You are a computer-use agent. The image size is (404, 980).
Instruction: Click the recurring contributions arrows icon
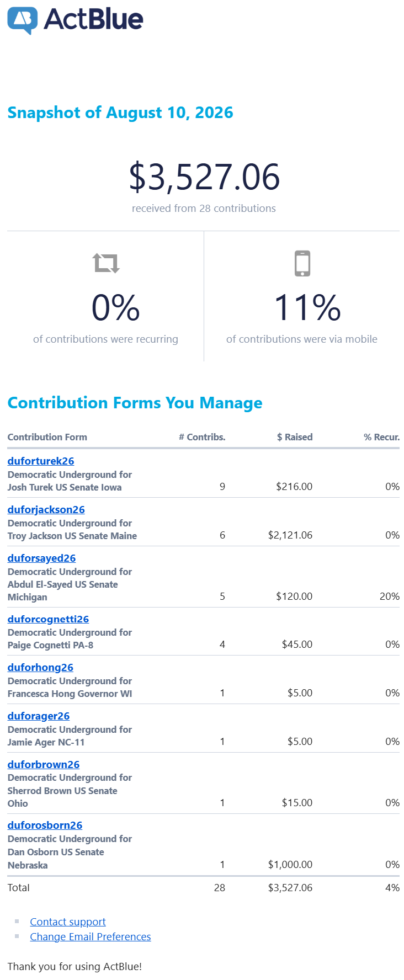[x=106, y=263]
